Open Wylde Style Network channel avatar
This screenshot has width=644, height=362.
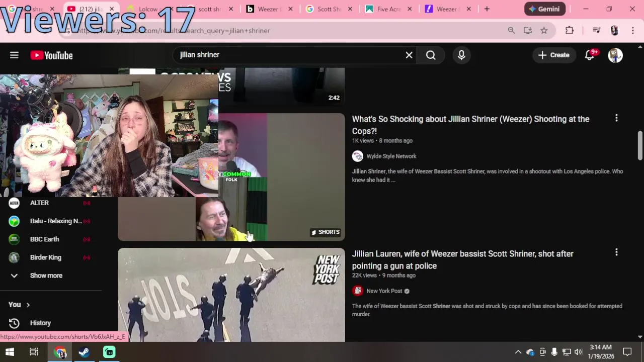[x=358, y=156]
